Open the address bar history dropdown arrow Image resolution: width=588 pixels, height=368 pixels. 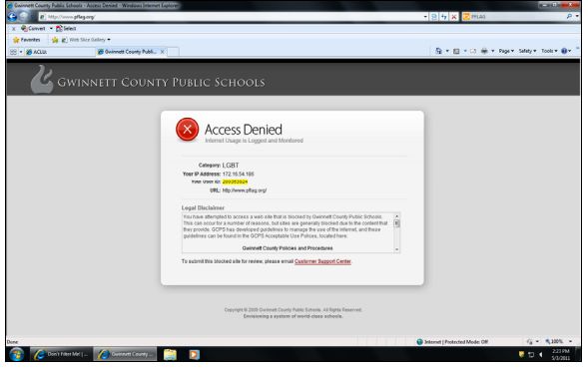[x=425, y=17]
